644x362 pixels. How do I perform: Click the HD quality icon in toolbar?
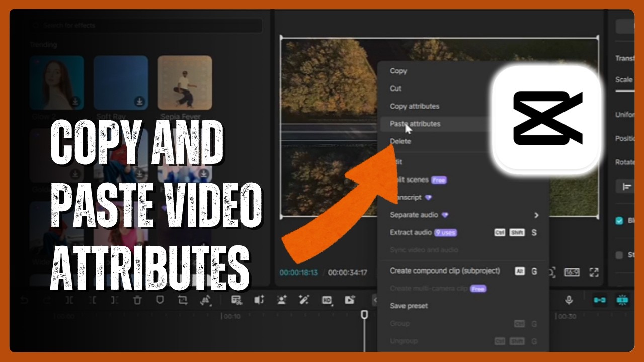pyautogui.click(x=327, y=300)
